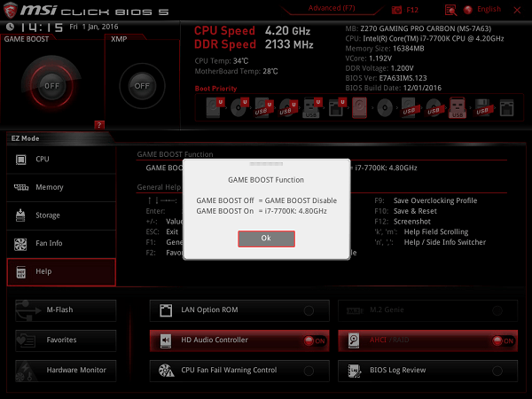Open the GAME BOOST question mark help

[x=99, y=125]
